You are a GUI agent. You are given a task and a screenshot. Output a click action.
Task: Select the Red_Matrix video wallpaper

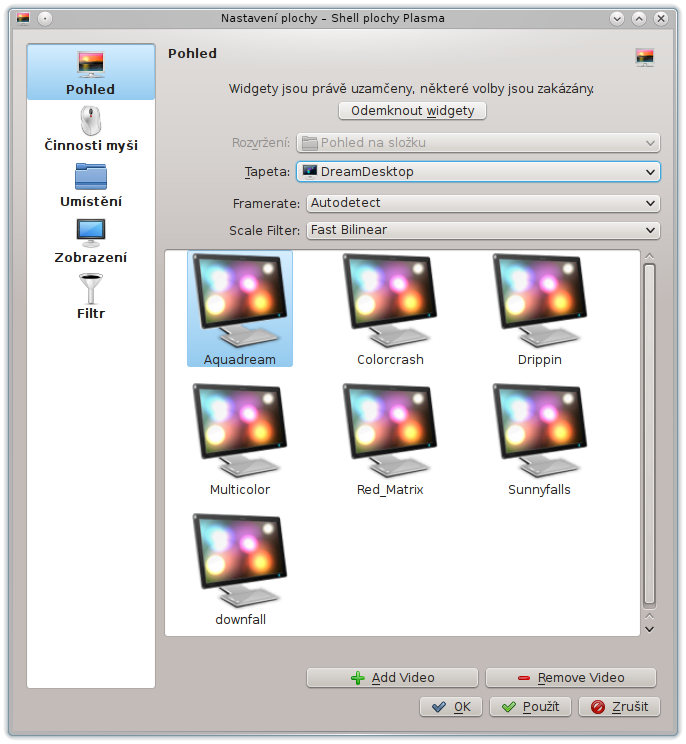click(390, 439)
